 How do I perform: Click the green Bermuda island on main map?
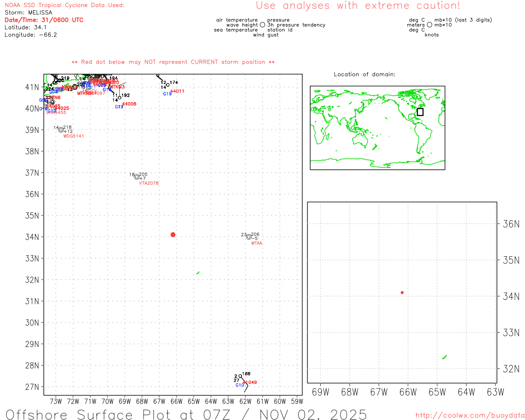coord(198,273)
